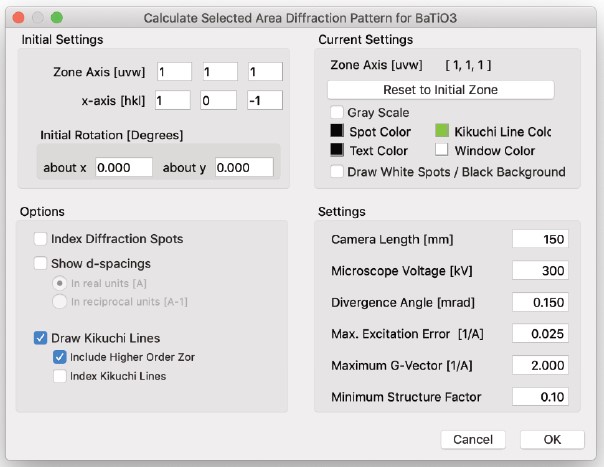This screenshot has width=604, height=467.
Task: Check the Show d-spacings option
Action: [x=41, y=264]
